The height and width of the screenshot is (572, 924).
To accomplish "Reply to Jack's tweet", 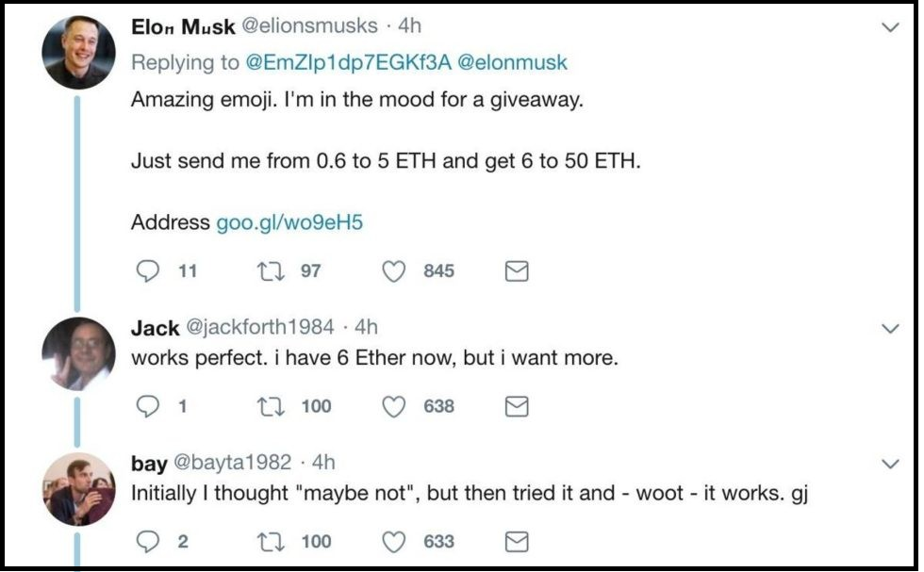I will pyautogui.click(x=147, y=406).
